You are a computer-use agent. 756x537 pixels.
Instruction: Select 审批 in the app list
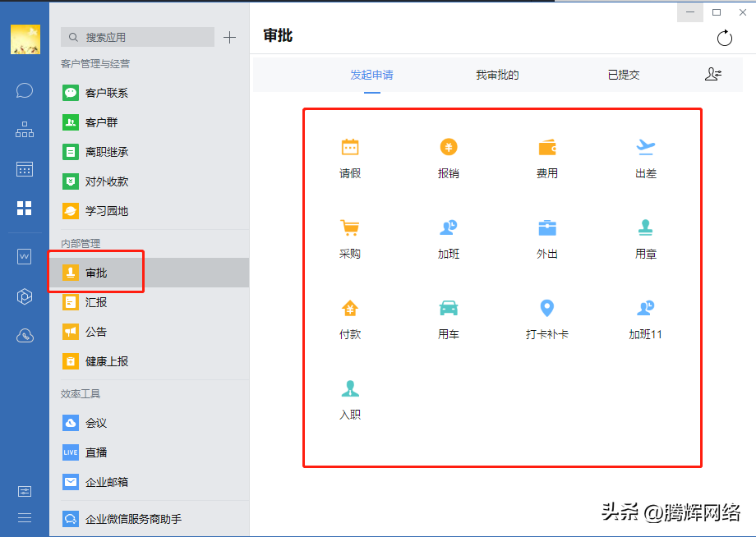pyautogui.click(x=149, y=273)
